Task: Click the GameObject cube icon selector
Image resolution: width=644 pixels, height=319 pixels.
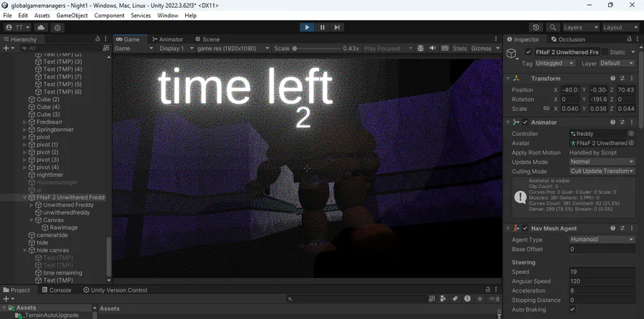Action: point(512,54)
